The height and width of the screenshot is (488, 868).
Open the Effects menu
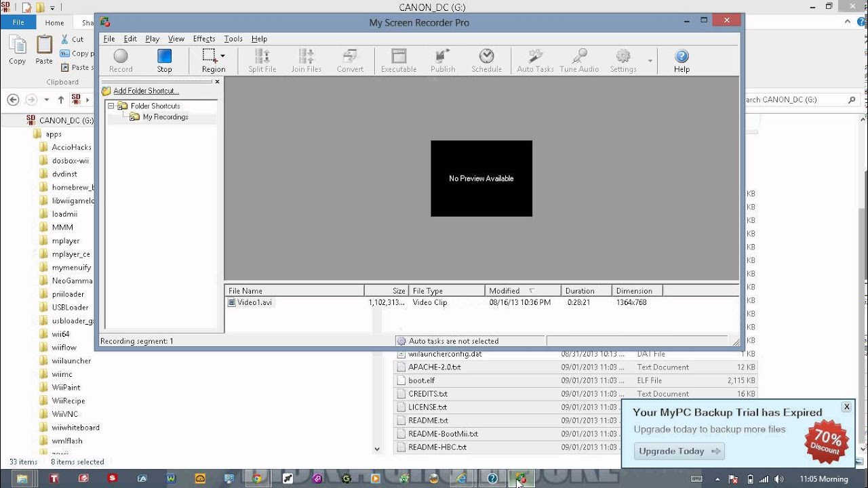pos(204,39)
